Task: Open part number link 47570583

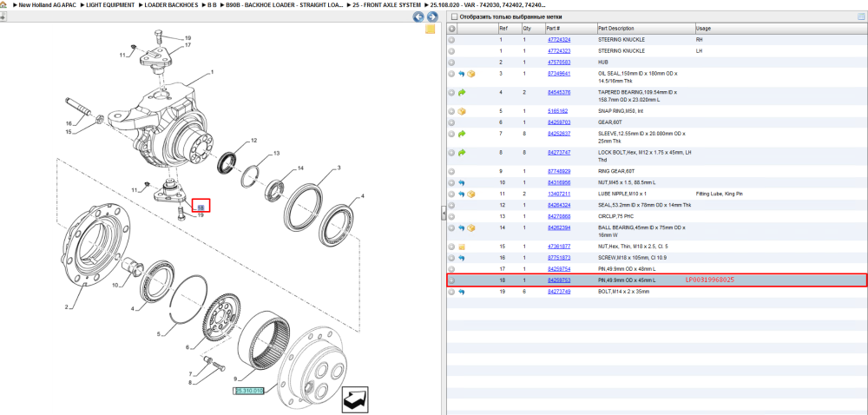Action: 558,63
